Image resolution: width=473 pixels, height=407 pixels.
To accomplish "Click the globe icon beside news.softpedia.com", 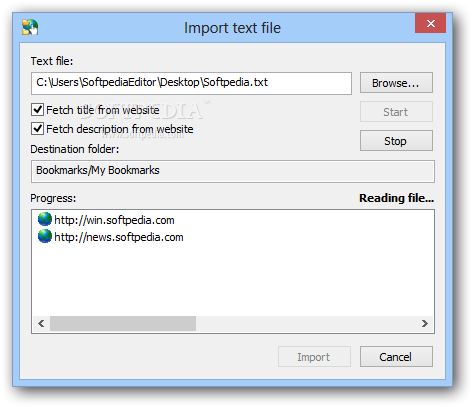I will (x=45, y=236).
